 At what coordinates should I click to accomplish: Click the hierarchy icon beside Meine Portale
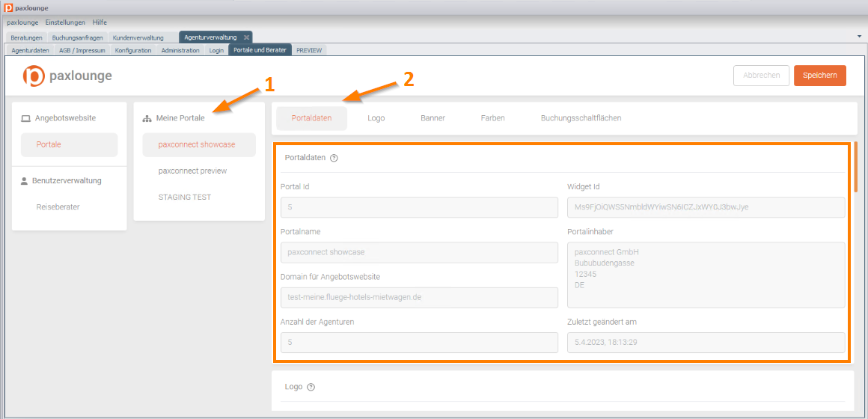pos(147,118)
